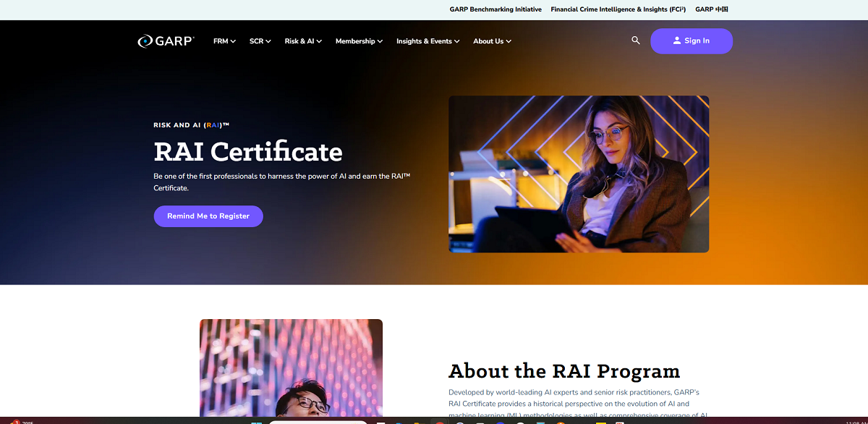Click the GARP logo in the header
This screenshot has height=424, width=868.
[166, 41]
